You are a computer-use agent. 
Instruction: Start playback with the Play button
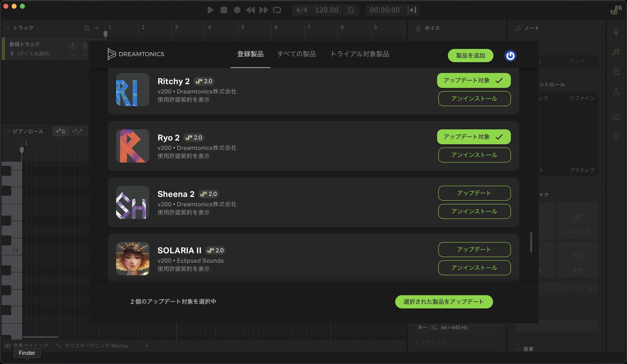pos(210,10)
